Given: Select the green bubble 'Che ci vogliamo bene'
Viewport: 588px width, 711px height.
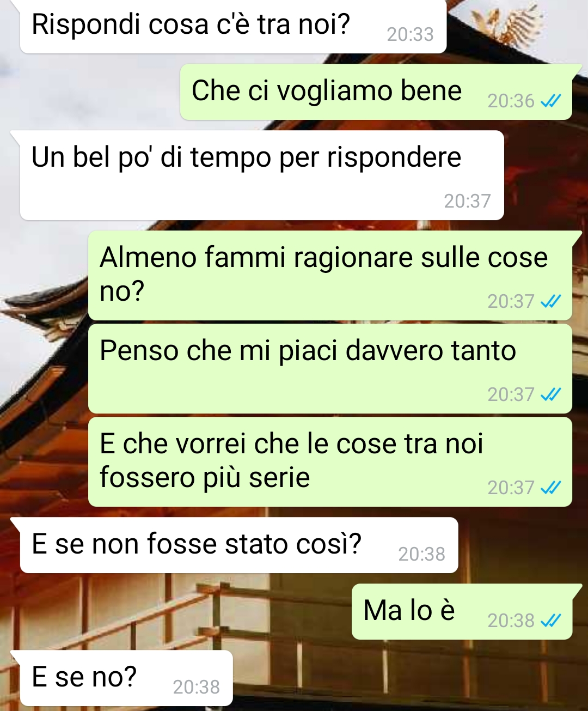Looking at the screenshot, I should [376, 92].
